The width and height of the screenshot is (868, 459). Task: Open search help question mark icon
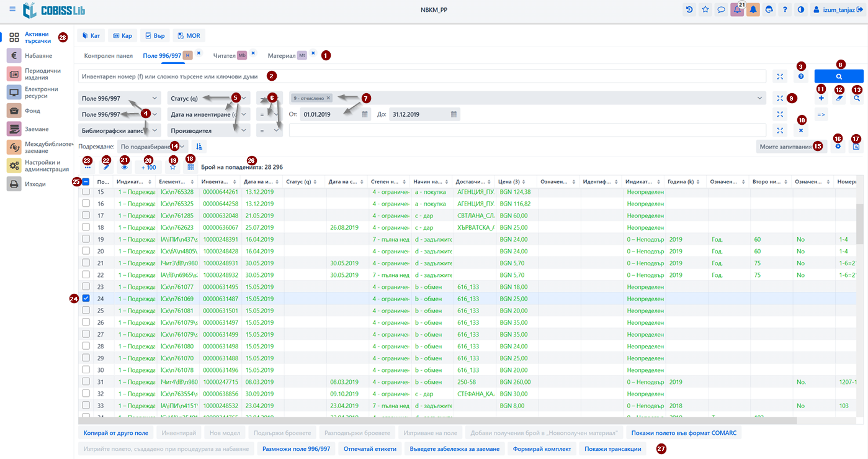coord(801,76)
